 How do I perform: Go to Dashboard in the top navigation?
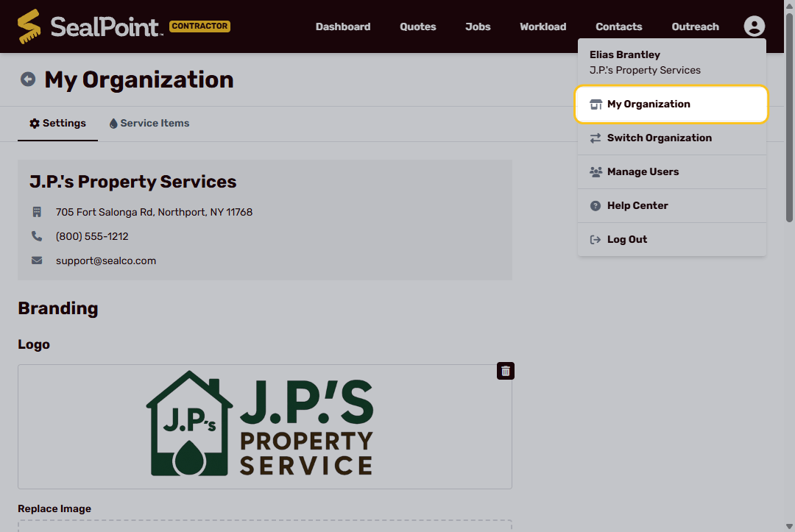pyautogui.click(x=343, y=26)
